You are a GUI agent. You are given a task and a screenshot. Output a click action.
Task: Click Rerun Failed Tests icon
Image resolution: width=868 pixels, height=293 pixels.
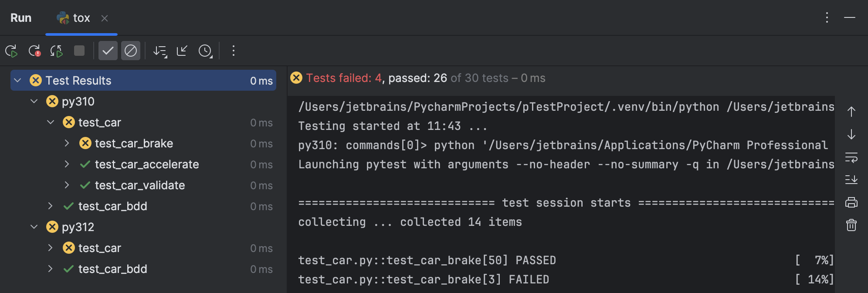(34, 51)
